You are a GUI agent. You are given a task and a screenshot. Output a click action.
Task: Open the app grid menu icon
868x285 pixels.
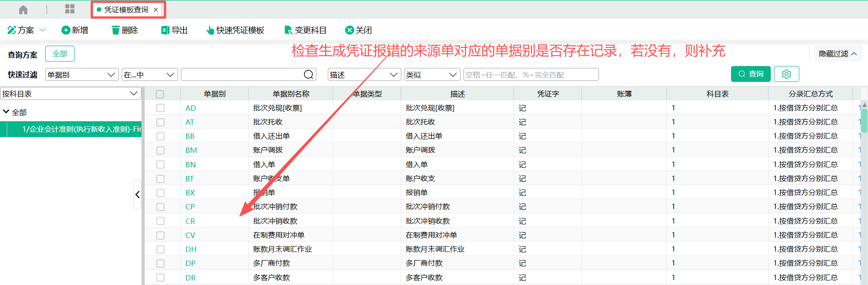click(70, 9)
